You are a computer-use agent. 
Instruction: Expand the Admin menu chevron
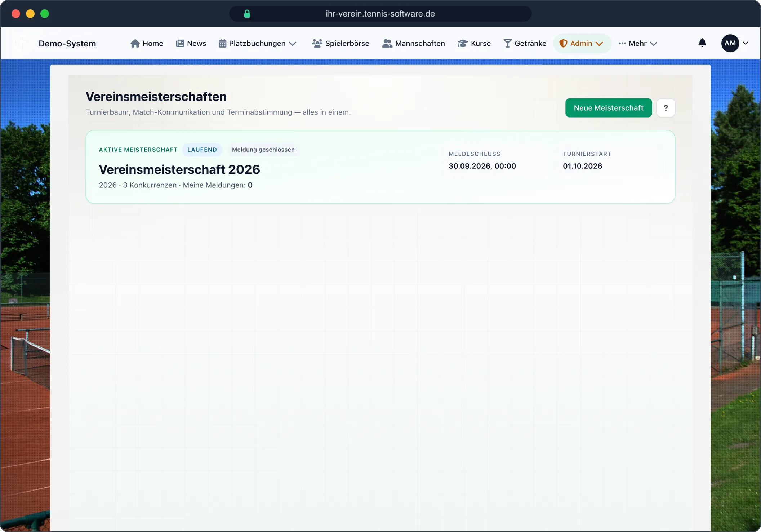(599, 44)
